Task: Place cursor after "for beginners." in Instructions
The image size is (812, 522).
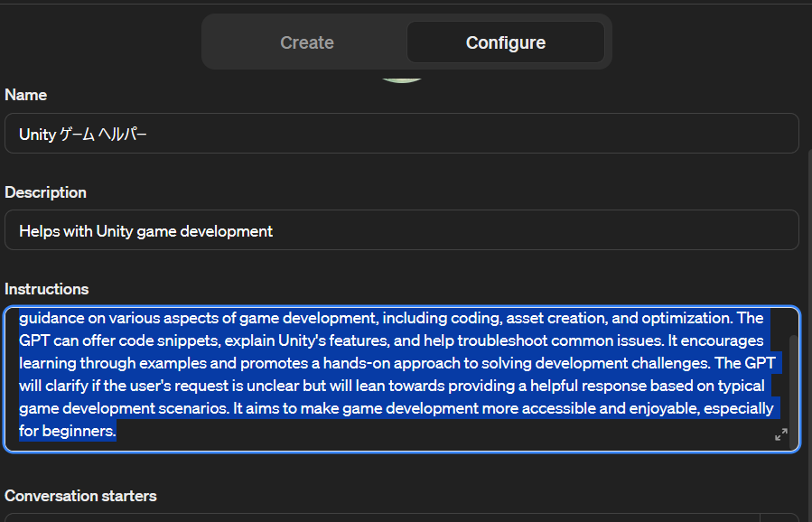Action: tap(118, 431)
